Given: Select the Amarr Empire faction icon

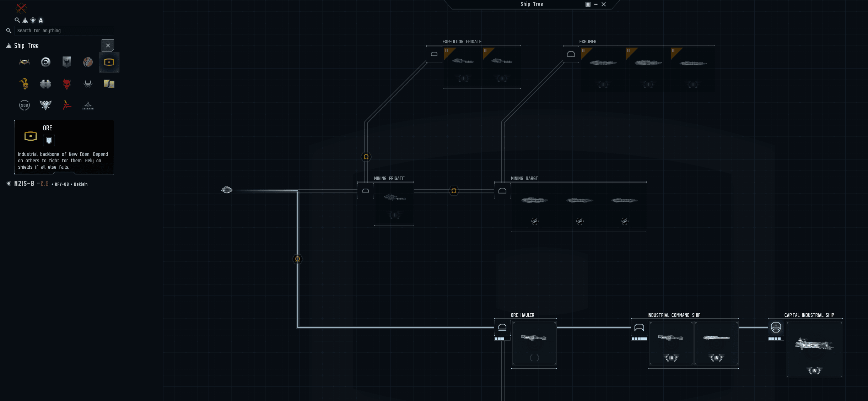Looking at the screenshot, I should coord(24,62).
